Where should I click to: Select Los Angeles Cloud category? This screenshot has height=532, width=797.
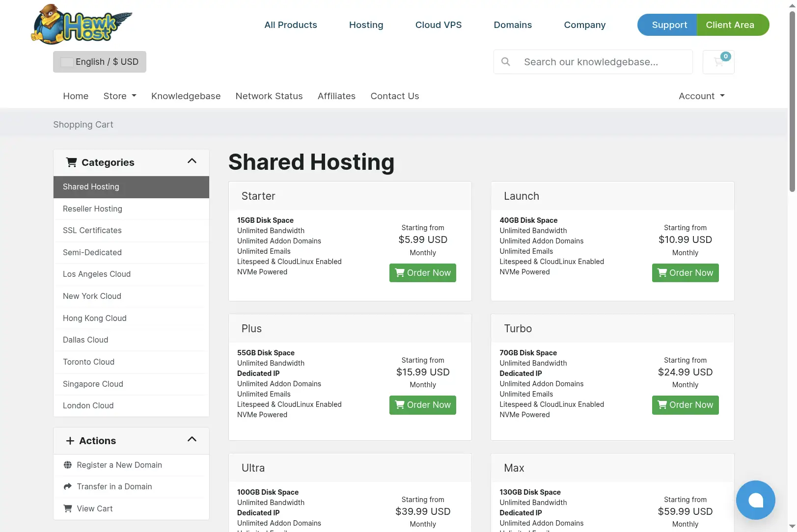pyautogui.click(x=131, y=274)
